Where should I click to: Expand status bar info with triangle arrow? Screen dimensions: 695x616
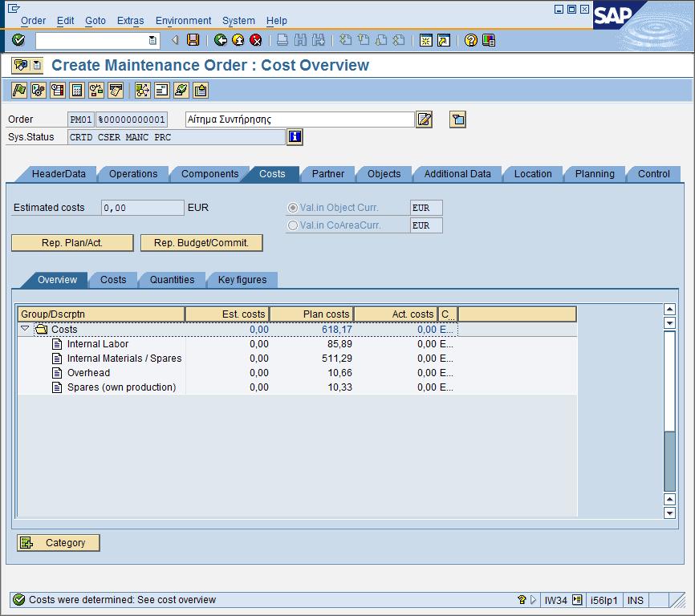click(x=533, y=600)
